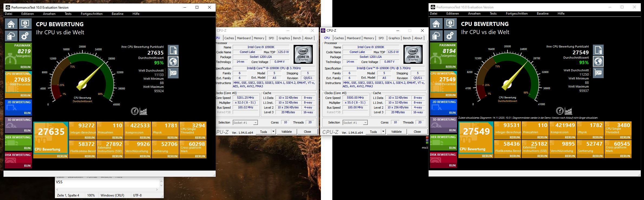
Task: Click Validate button in left CPU-Z
Action: pyautogui.click(x=287, y=132)
